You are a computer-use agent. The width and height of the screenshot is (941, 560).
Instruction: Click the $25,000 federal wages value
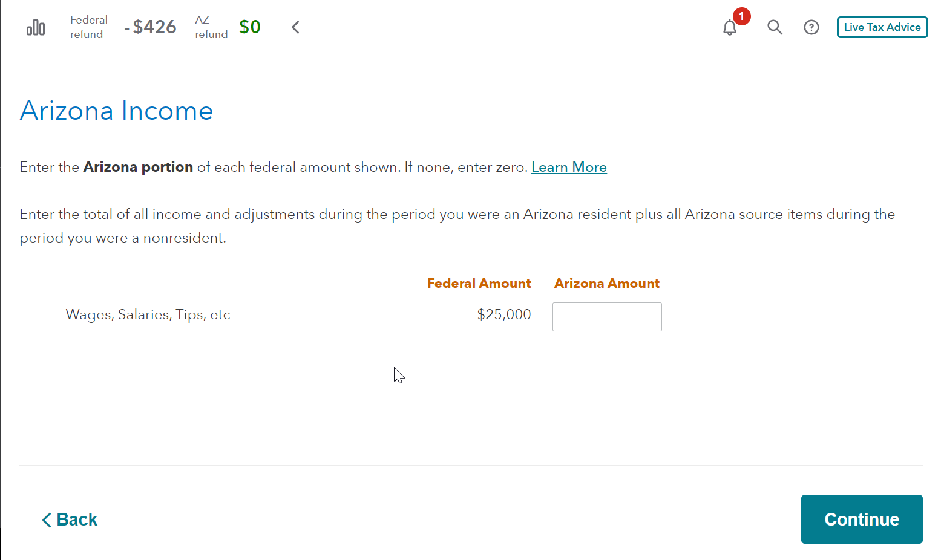pyautogui.click(x=503, y=314)
